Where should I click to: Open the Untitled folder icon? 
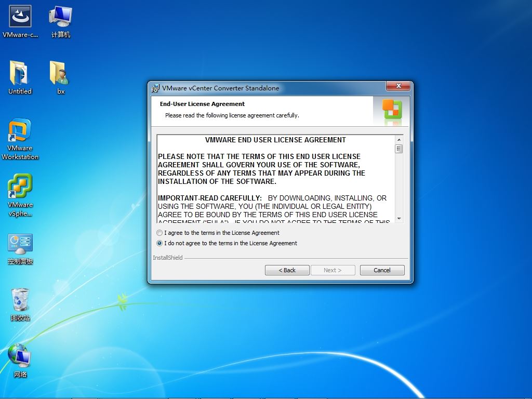pos(20,77)
